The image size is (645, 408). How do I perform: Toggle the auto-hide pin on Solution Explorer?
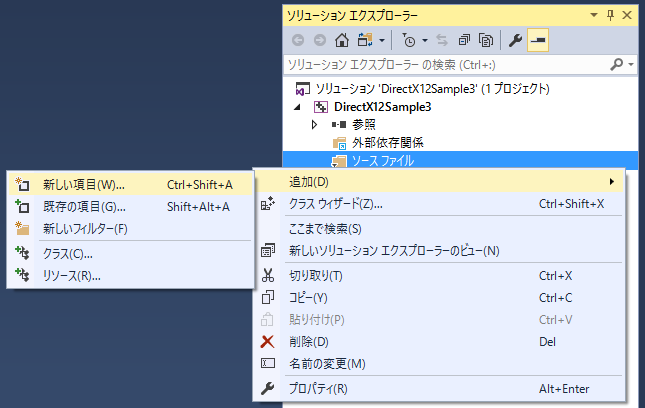click(x=610, y=15)
